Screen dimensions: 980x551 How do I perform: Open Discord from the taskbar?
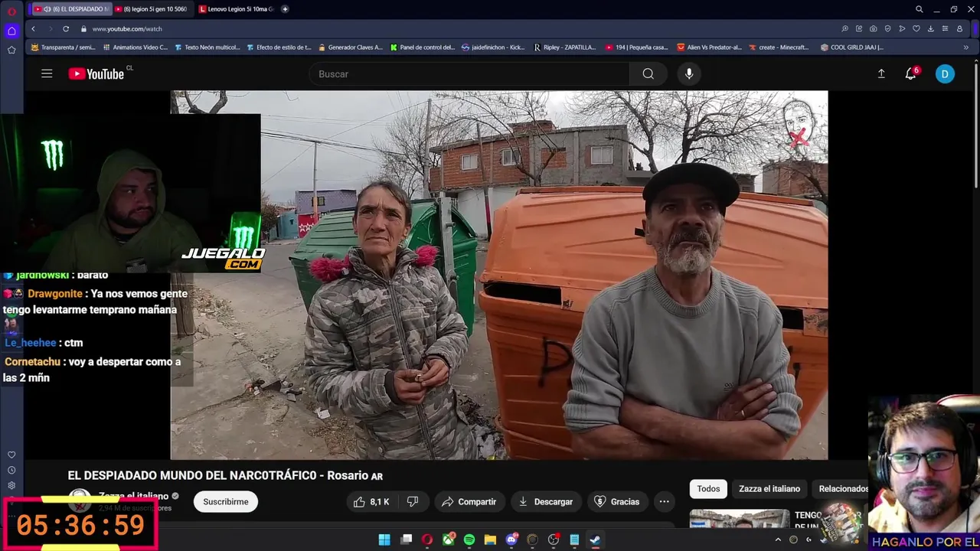[x=511, y=540]
